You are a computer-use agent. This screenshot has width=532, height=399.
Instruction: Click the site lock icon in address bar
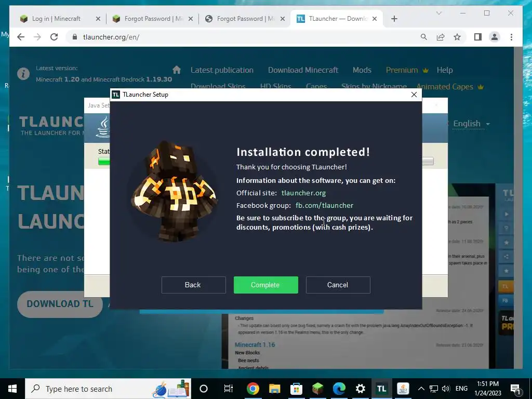pos(74,37)
